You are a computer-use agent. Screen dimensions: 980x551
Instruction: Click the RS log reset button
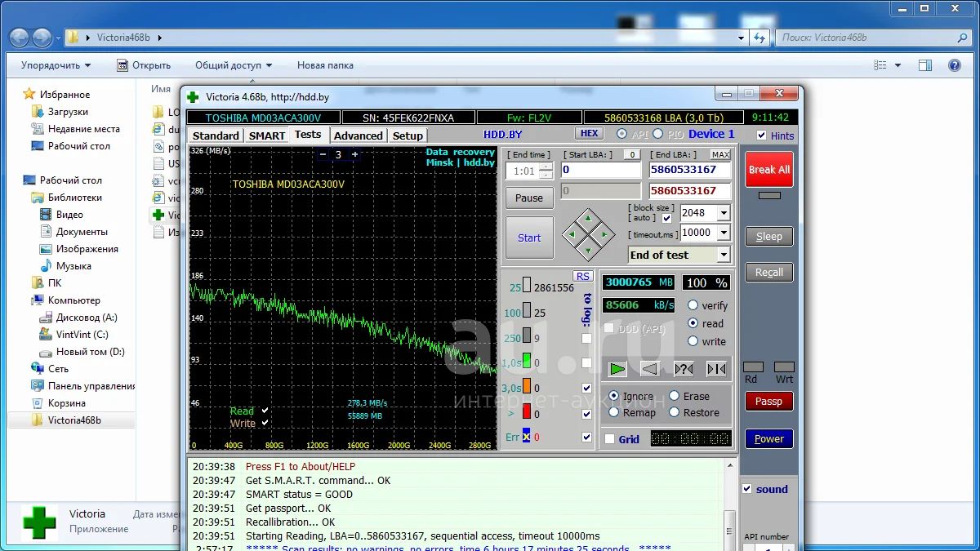click(583, 277)
